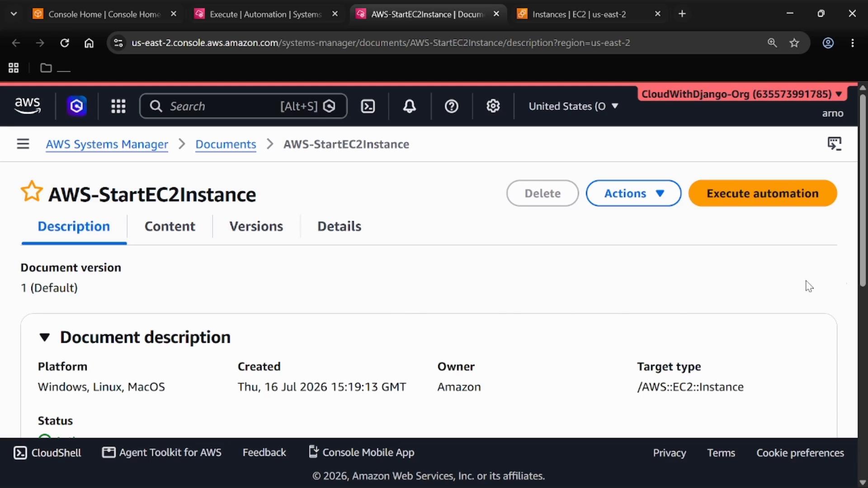Image resolution: width=868 pixels, height=488 pixels.
Task: Open the tutorials panel icon near breadcrumb
Action: 835,144
